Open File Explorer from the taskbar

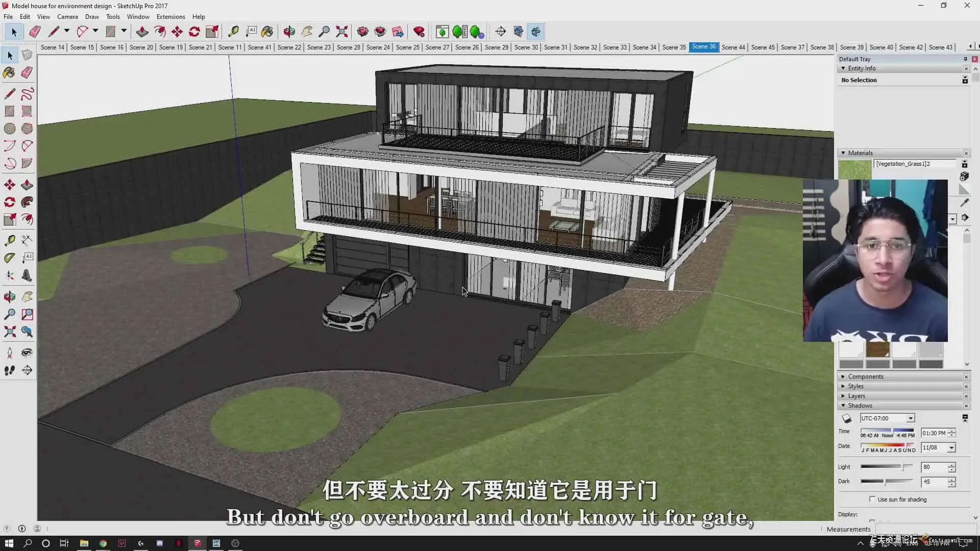coord(84,543)
